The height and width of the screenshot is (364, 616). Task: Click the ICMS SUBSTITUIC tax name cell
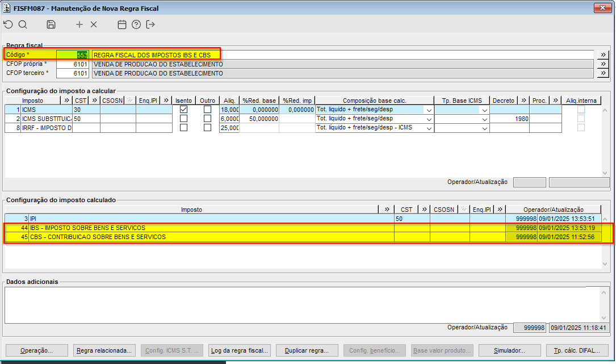pos(47,119)
